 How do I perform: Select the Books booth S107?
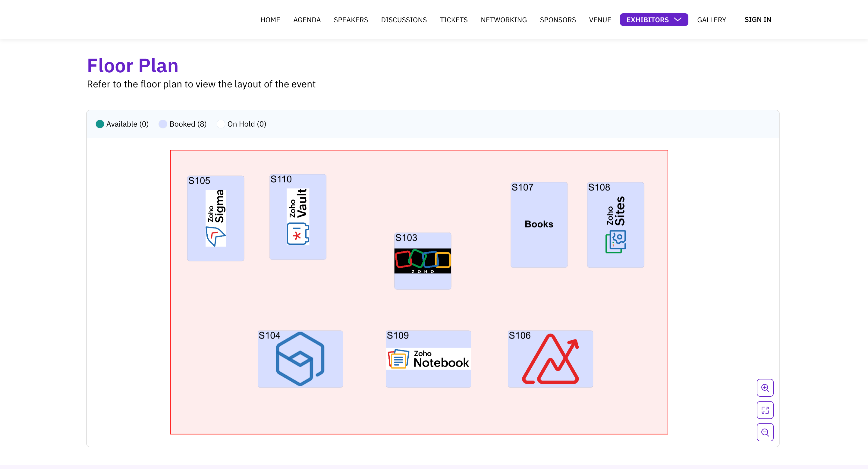click(539, 225)
